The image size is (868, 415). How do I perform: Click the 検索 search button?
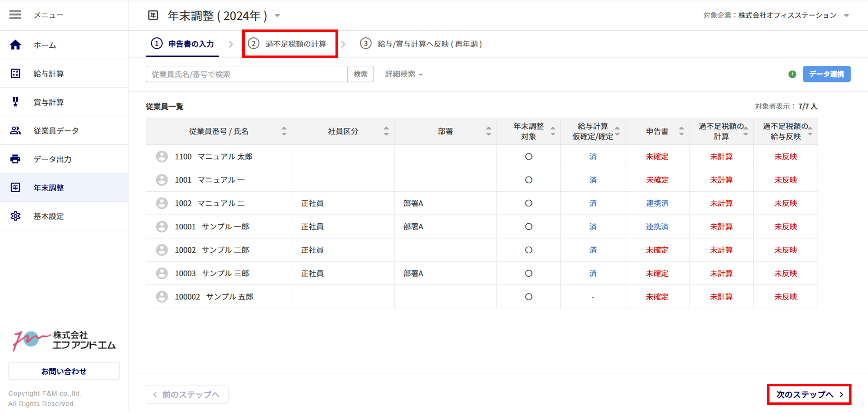(x=361, y=74)
